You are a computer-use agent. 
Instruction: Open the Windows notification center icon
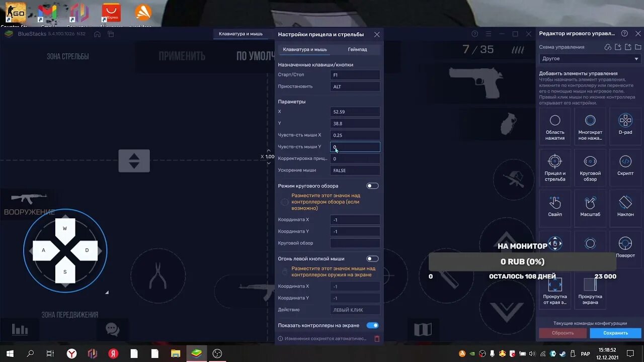pyautogui.click(x=630, y=353)
